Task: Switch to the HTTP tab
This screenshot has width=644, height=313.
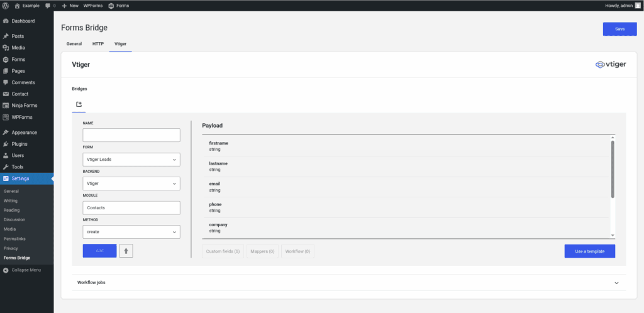Action: tap(98, 44)
